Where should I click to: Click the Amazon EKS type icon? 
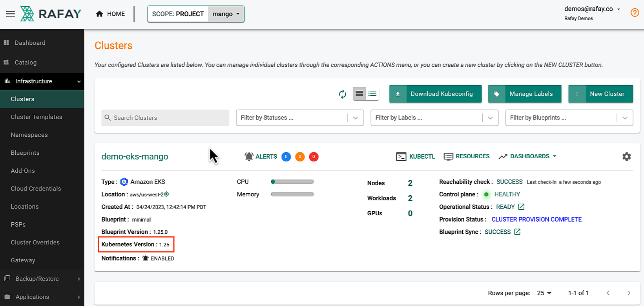tap(124, 182)
